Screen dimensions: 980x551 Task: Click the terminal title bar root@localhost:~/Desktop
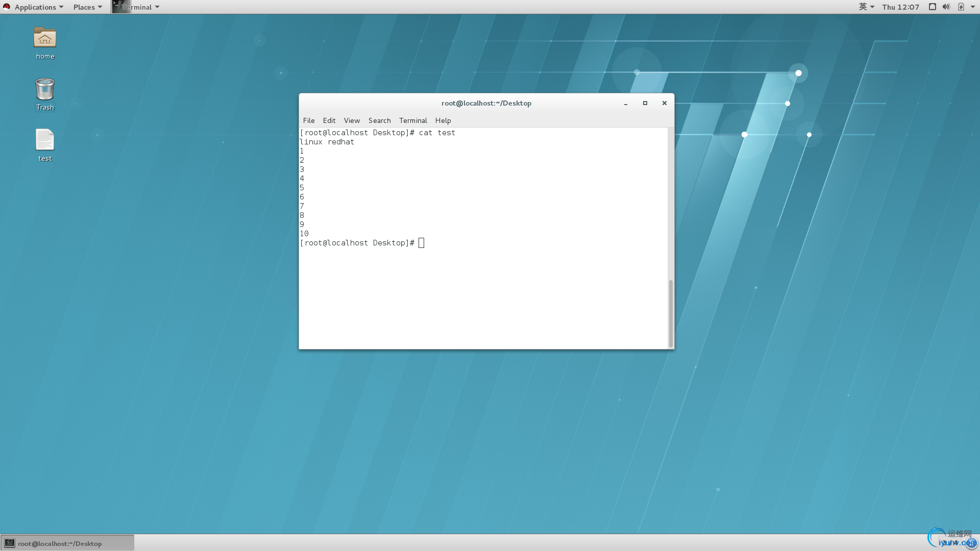click(486, 103)
